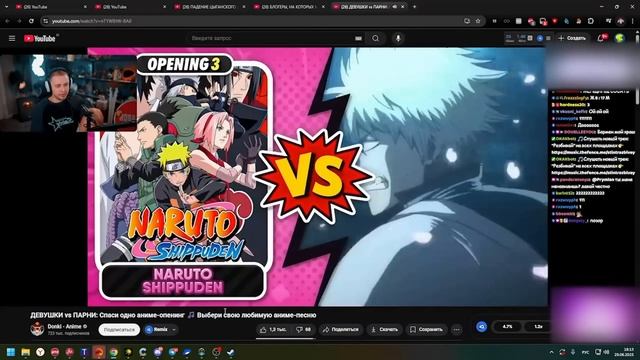Switch to the ПАДЕНИЕ ЦЫГАНСКОГО tab
Image resolution: width=640 pixels, height=360 pixels.
208,7
